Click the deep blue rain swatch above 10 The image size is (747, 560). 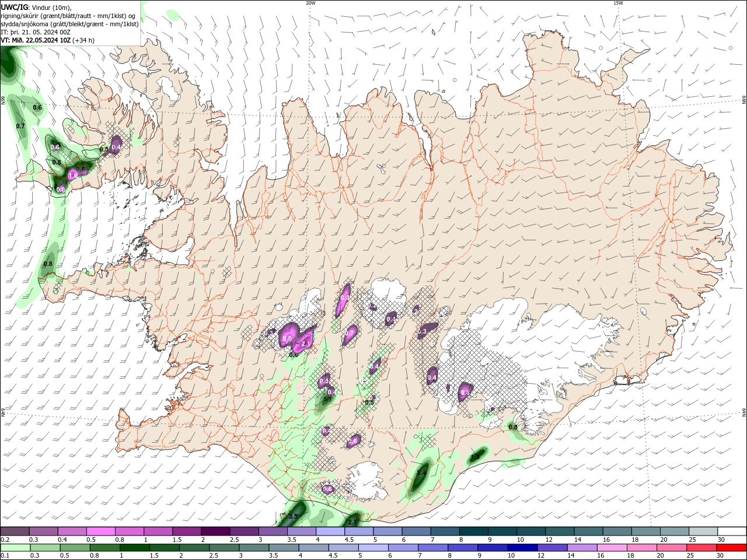(522, 548)
